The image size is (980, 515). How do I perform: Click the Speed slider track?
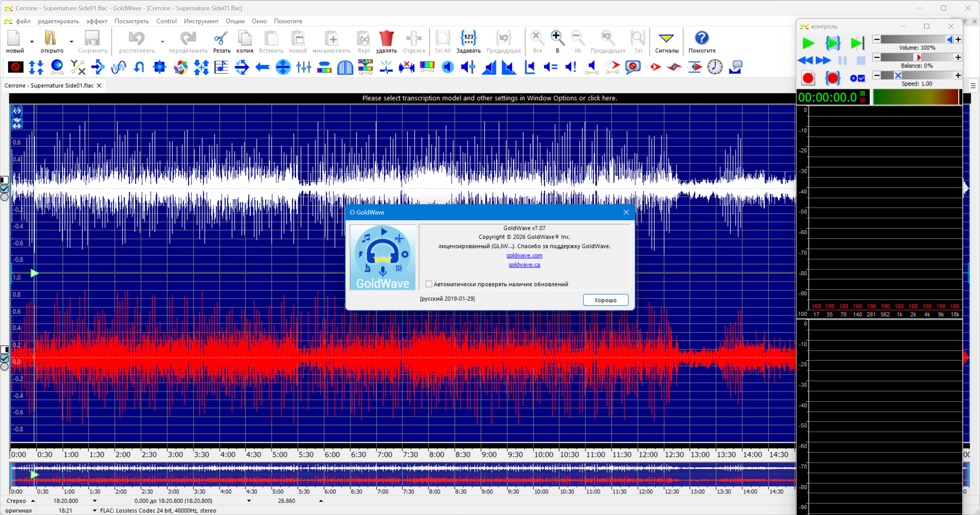click(x=917, y=75)
